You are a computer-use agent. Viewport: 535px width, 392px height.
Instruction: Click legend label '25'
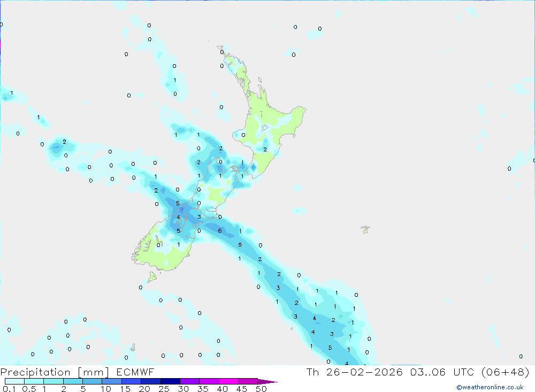click(164, 389)
